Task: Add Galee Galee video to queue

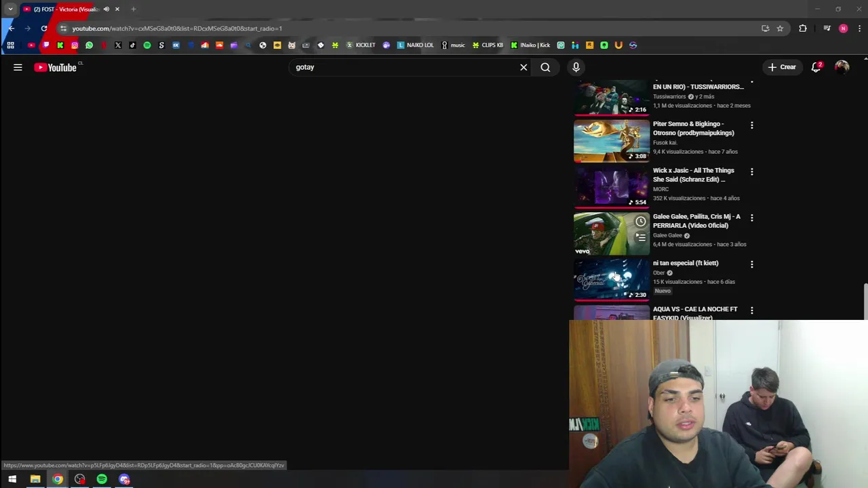Action: pyautogui.click(x=640, y=237)
